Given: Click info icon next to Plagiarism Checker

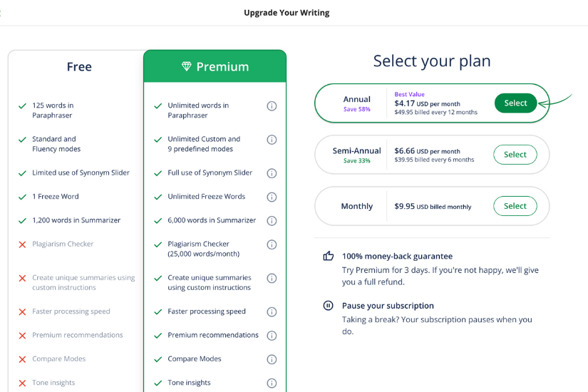Looking at the screenshot, I should tap(272, 244).
